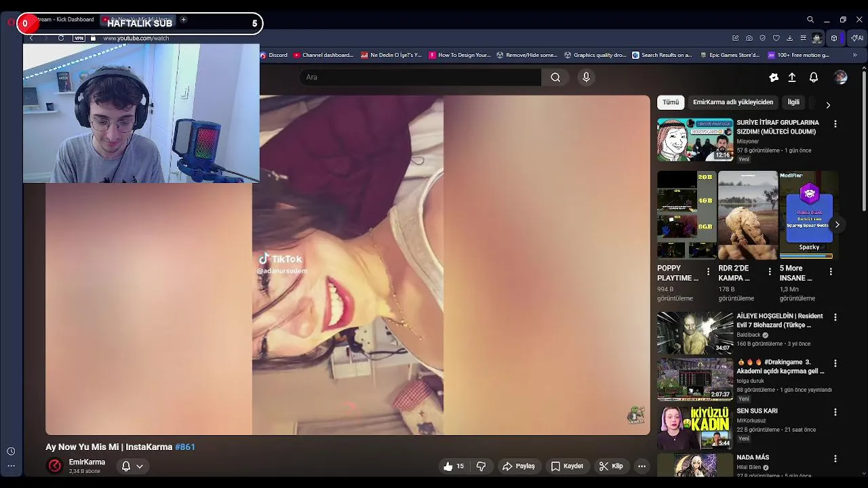
Task: Open more actions three-dot menu beside Klip
Action: pyautogui.click(x=642, y=466)
